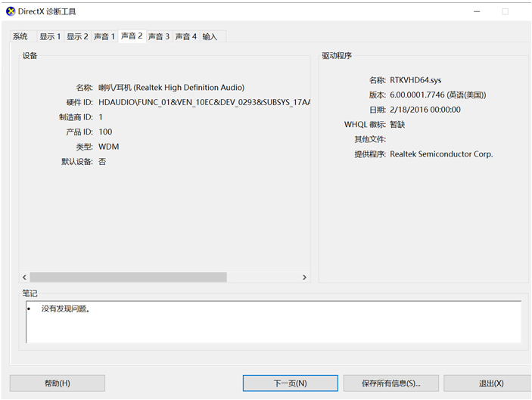Switch to the 声音 3 tab

coord(159,37)
